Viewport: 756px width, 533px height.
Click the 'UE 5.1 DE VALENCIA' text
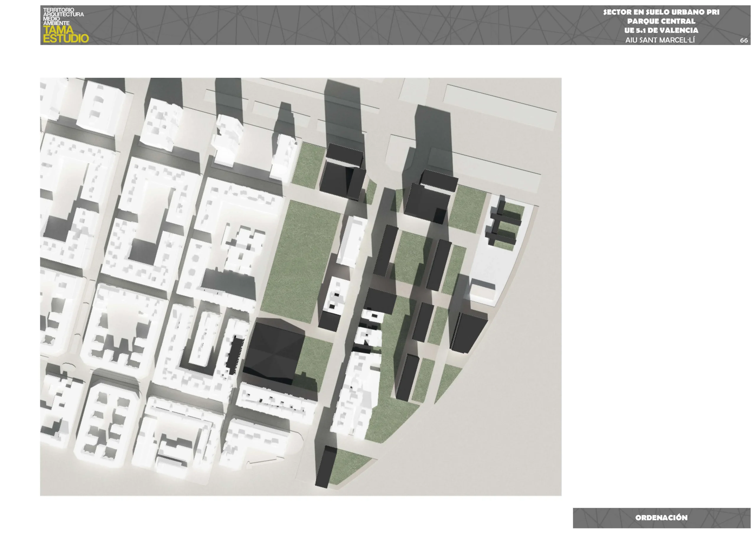click(x=661, y=30)
